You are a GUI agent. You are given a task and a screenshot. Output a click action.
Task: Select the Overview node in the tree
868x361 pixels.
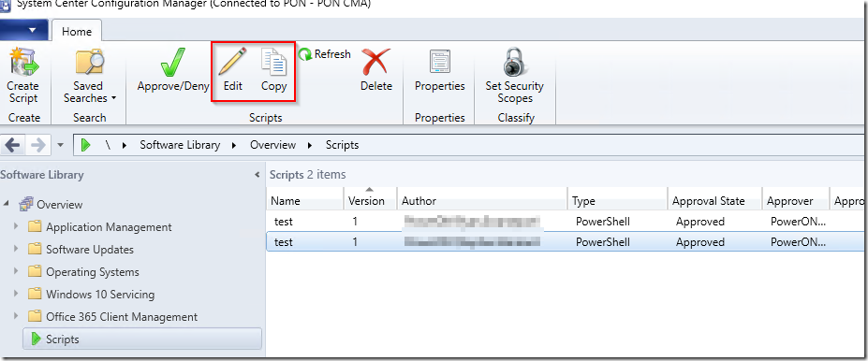click(x=60, y=205)
